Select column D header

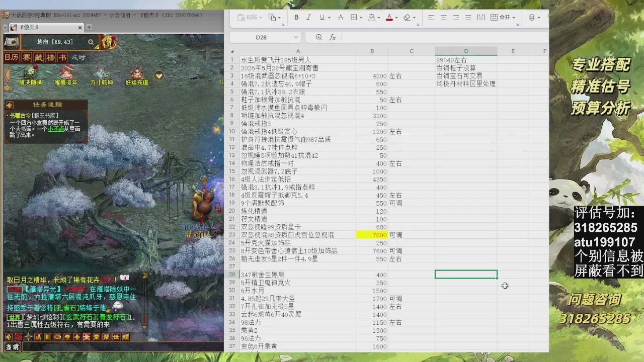[x=466, y=51]
